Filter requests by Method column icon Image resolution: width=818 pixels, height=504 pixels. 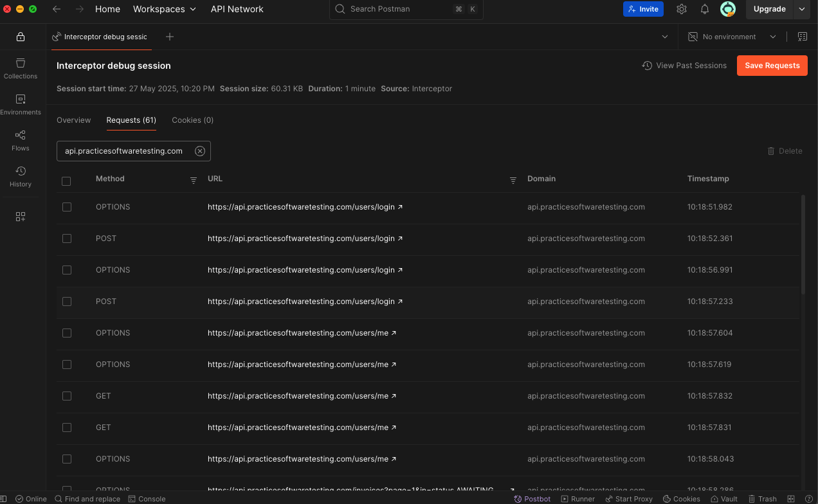[x=194, y=180]
